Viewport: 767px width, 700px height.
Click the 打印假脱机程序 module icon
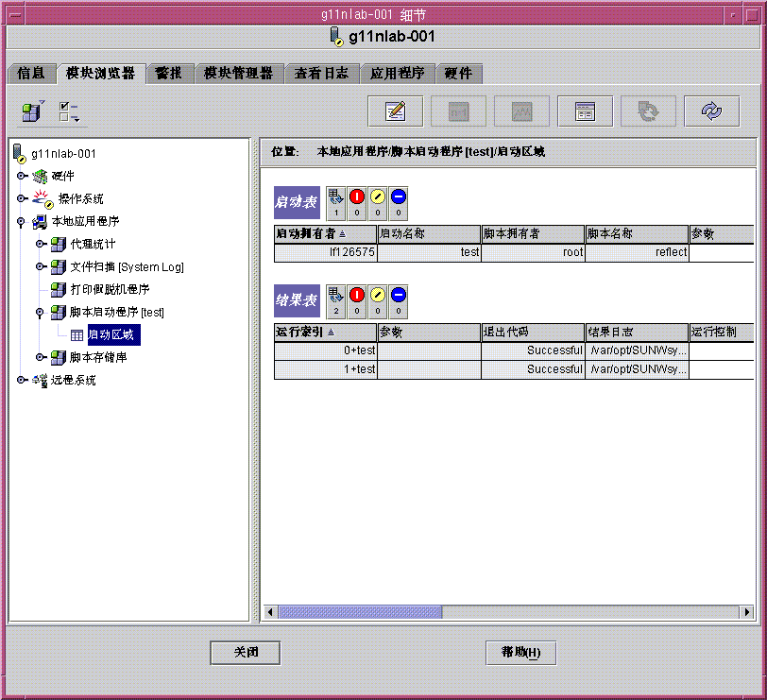tap(59, 290)
